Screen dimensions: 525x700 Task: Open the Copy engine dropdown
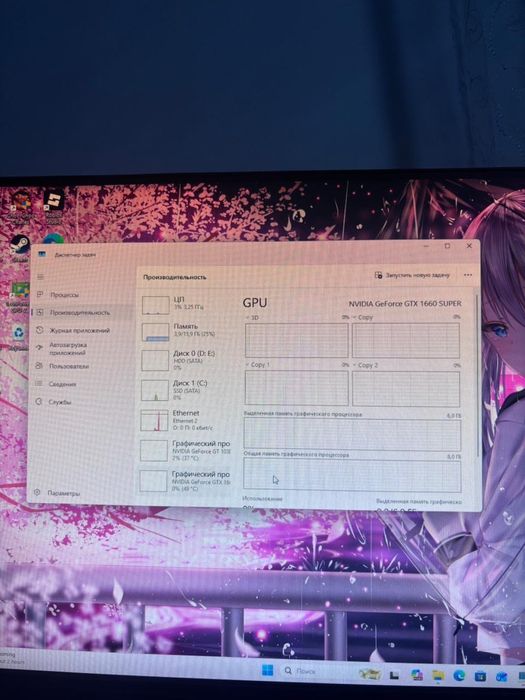362,317
